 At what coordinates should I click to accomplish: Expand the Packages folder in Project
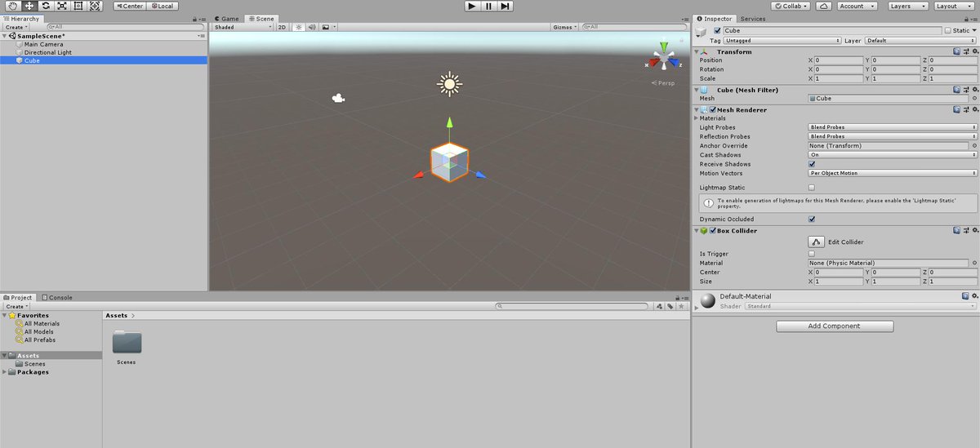click(5, 372)
